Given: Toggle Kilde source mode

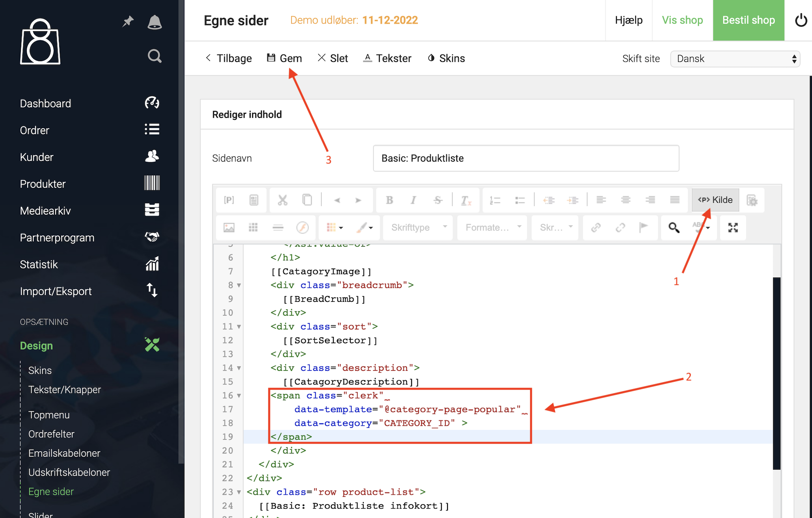Looking at the screenshot, I should [x=715, y=200].
